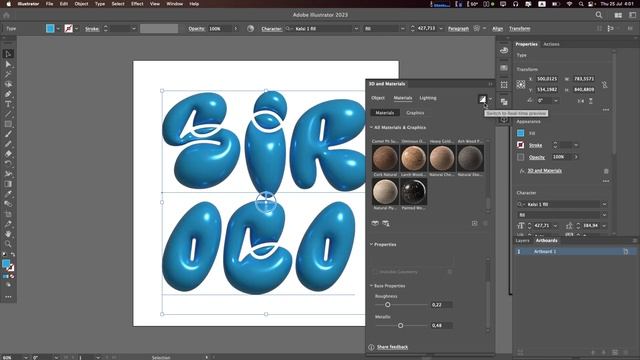Swap fill and stroke colors in toolbar
This screenshot has height=360, width=640.
[x=13, y=254]
